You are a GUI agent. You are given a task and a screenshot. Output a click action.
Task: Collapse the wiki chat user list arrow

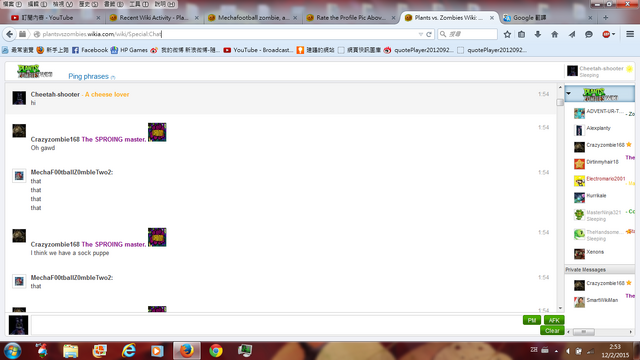tap(569, 93)
